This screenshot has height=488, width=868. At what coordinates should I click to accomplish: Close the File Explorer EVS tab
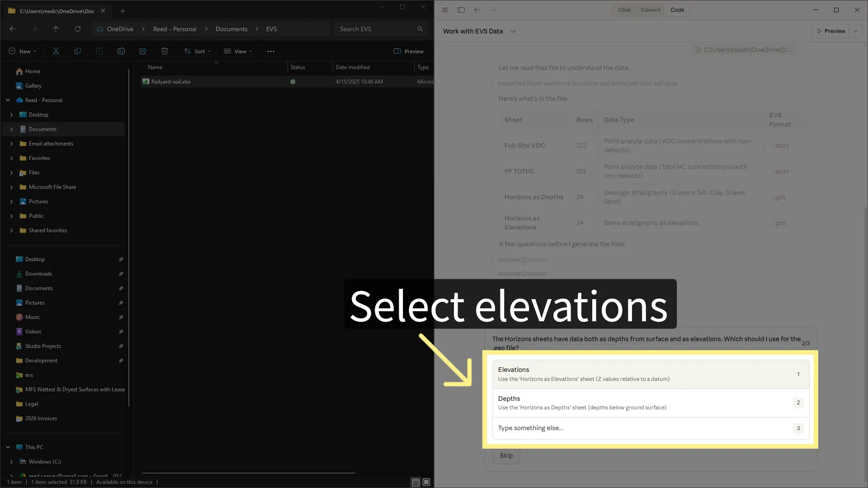[103, 11]
